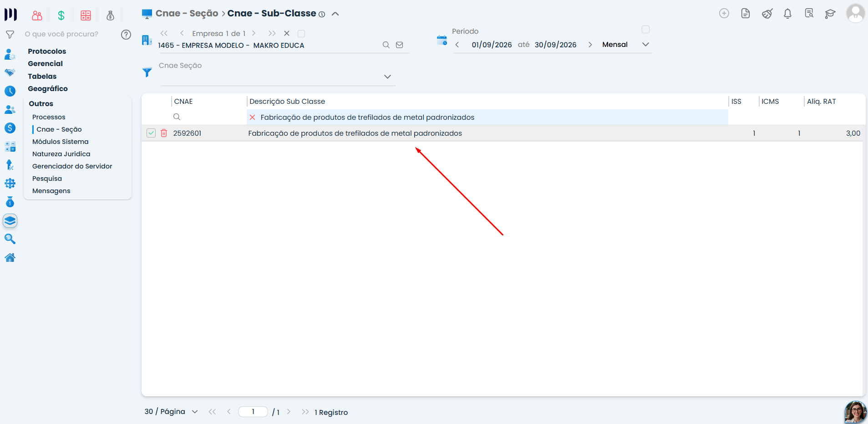The height and width of the screenshot is (424, 868).
Task: Clear the description filter with red X
Action: (x=253, y=117)
